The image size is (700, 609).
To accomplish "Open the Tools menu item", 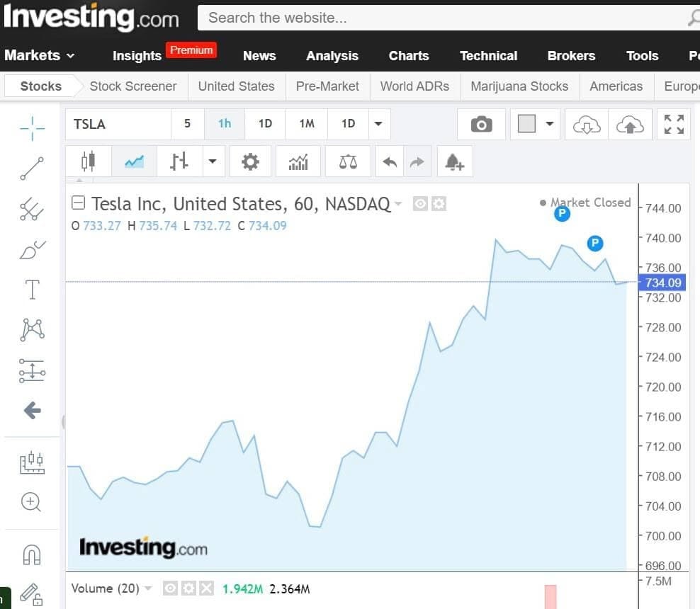I will 642,56.
